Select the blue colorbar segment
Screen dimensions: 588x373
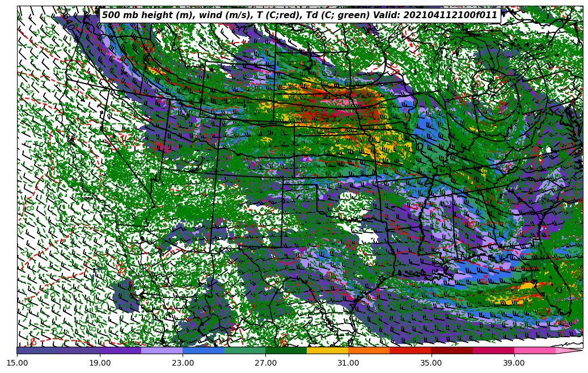tap(203, 351)
